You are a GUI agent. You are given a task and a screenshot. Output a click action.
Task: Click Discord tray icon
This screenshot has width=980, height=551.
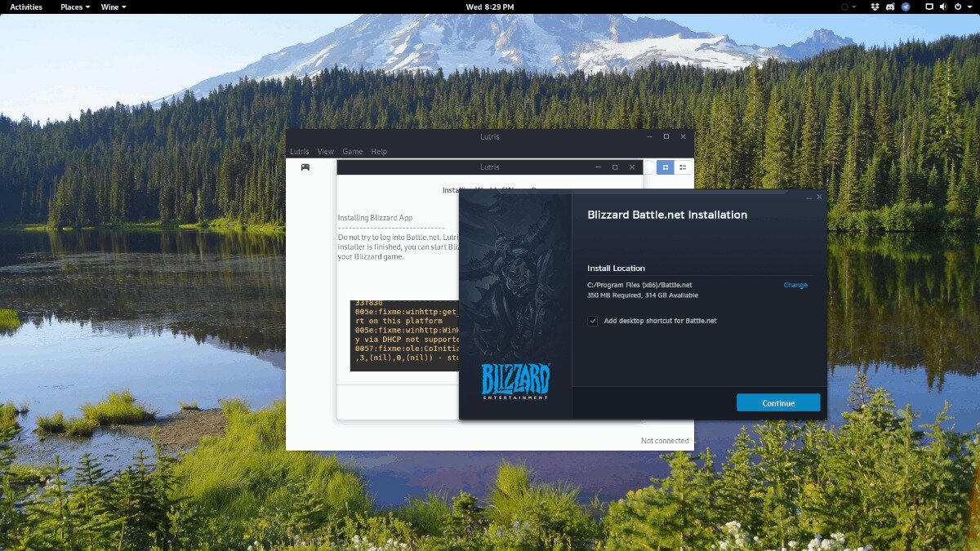coord(889,7)
